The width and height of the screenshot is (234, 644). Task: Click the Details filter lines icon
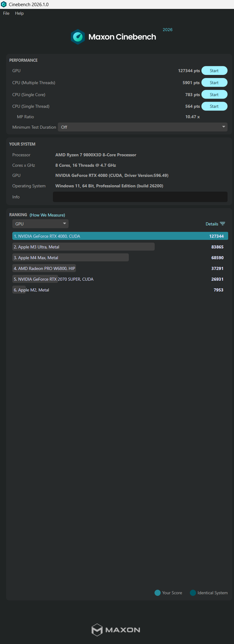[x=223, y=224]
